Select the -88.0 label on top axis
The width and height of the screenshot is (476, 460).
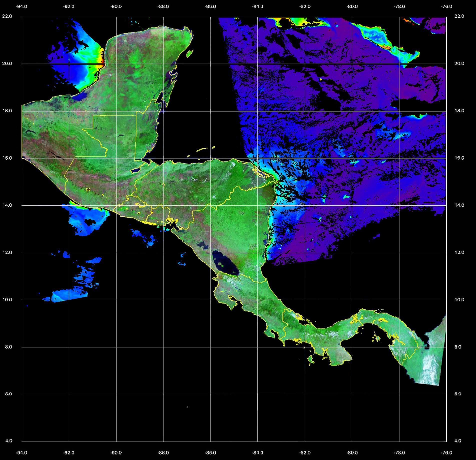163,7
